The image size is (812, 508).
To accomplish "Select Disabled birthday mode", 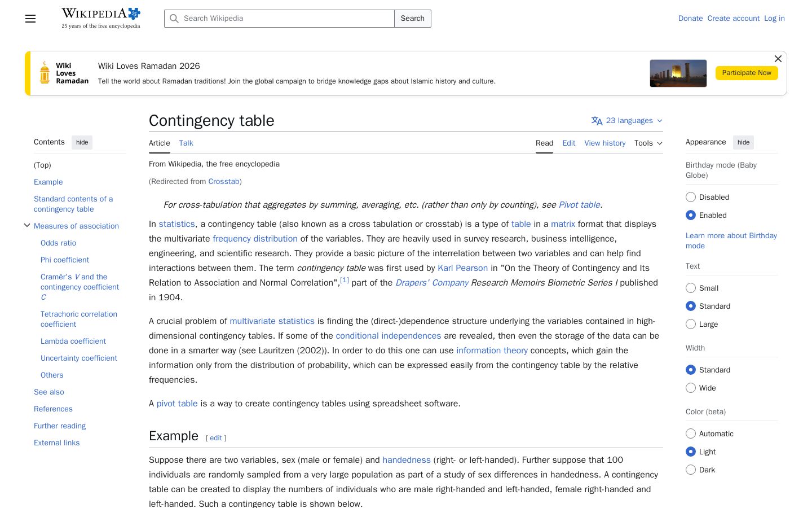I will pyautogui.click(x=691, y=197).
